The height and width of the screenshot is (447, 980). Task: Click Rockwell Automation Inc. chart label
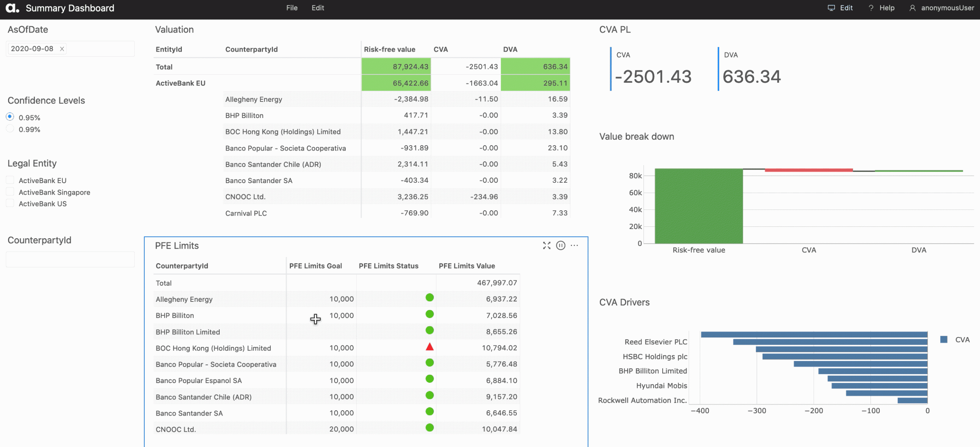coord(642,400)
